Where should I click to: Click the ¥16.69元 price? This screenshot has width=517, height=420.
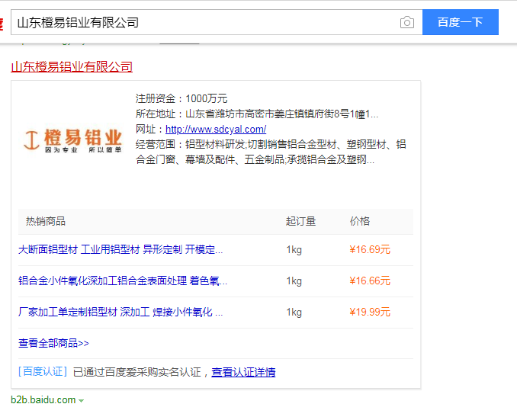click(370, 249)
